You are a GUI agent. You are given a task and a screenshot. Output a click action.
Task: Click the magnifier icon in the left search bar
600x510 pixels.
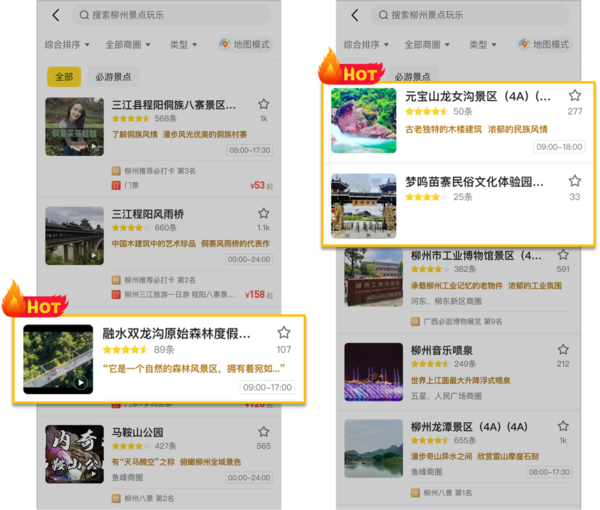[x=83, y=15]
